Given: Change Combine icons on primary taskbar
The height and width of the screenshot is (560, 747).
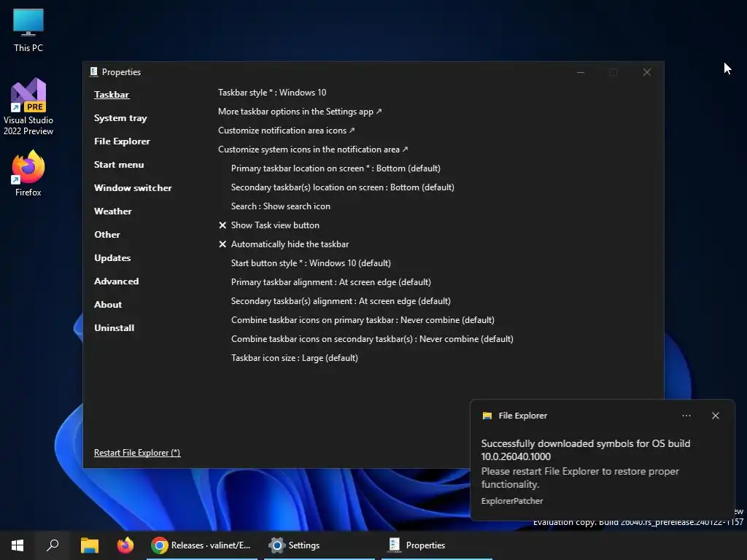Looking at the screenshot, I should pyautogui.click(x=363, y=320).
